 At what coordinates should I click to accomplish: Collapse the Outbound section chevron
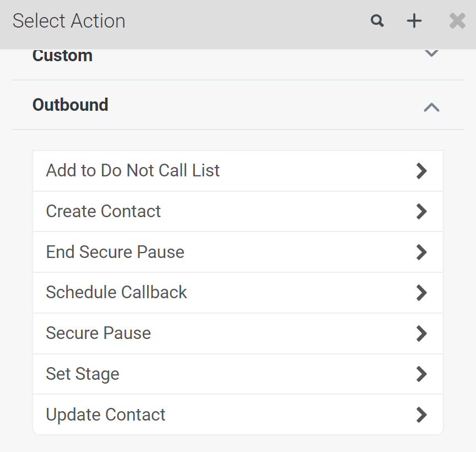pyautogui.click(x=431, y=107)
